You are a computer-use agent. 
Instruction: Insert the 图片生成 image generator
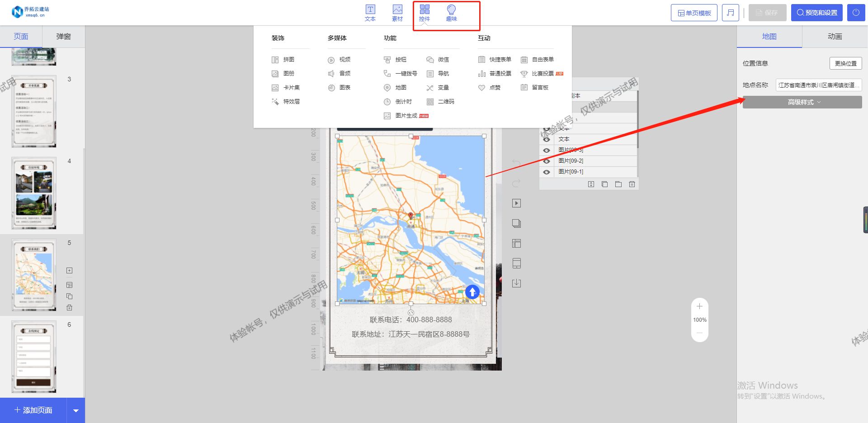pos(406,116)
